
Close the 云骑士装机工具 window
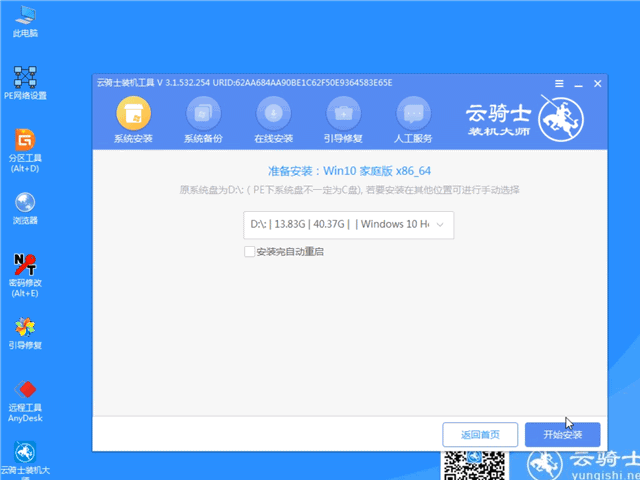(598, 84)
